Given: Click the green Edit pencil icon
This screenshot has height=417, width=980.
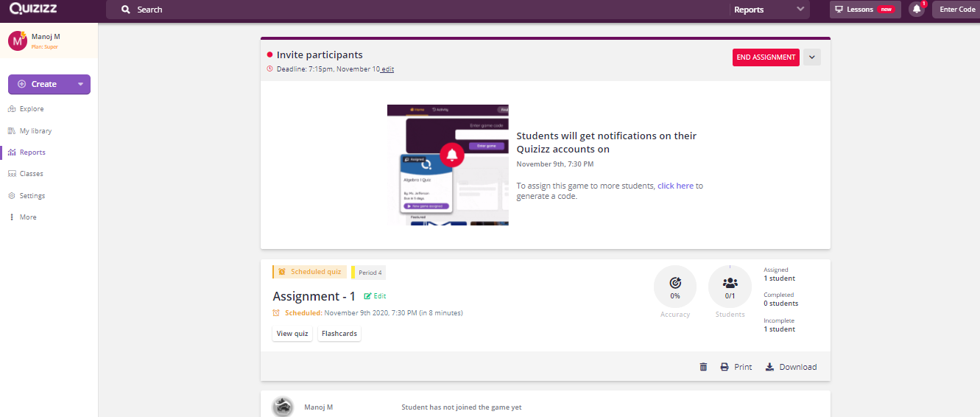Looking at the screenshot, I should tap(368, 296).
